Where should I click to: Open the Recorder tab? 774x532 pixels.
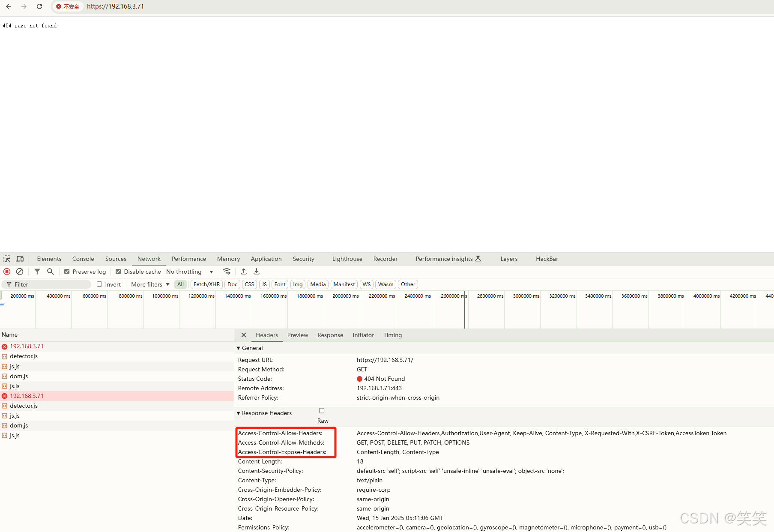[x=386, y=259]
